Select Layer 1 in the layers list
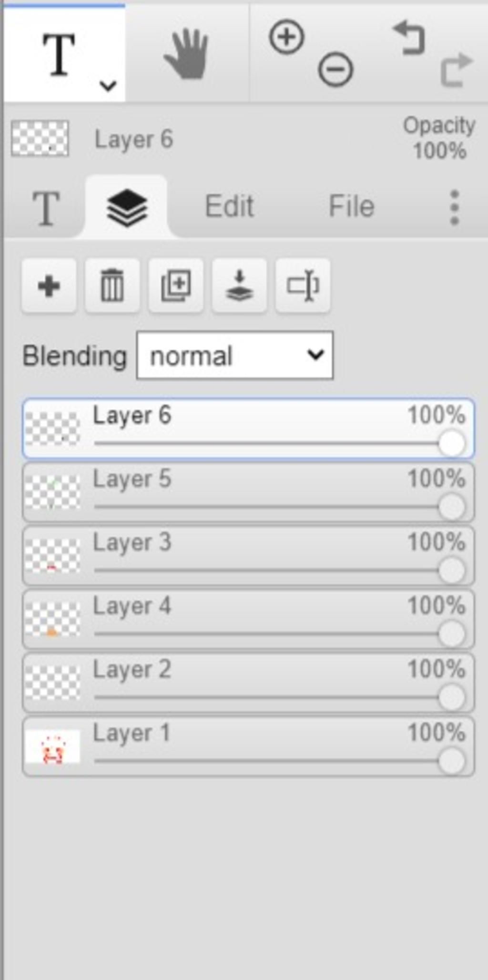The width and height of the screenshot is (488, 980). pos(248,746)
